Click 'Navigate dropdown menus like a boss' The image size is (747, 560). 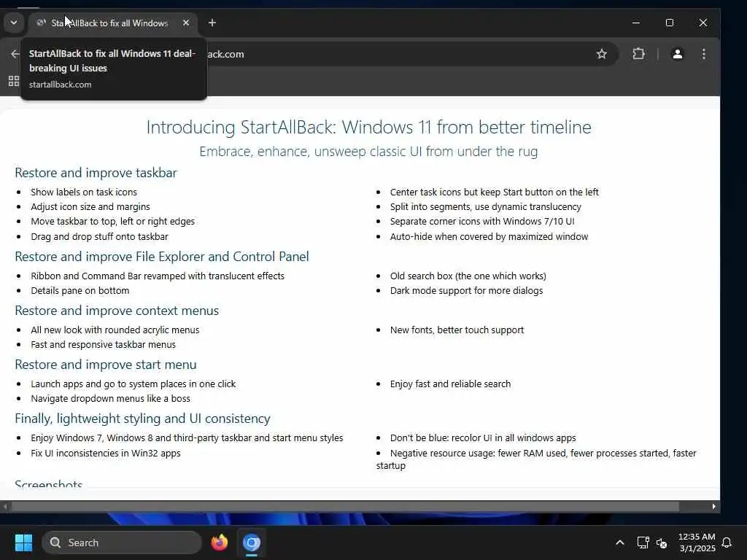point(111,398)
